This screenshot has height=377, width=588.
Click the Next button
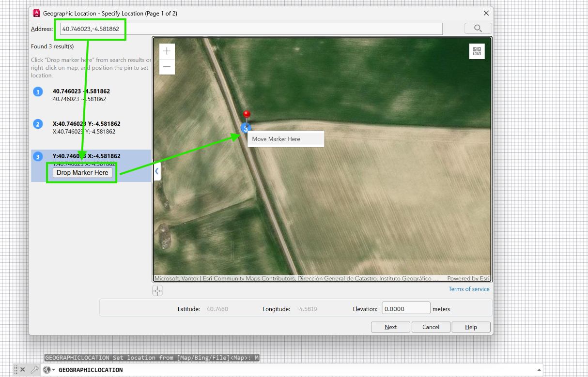[x=390, y=327]
